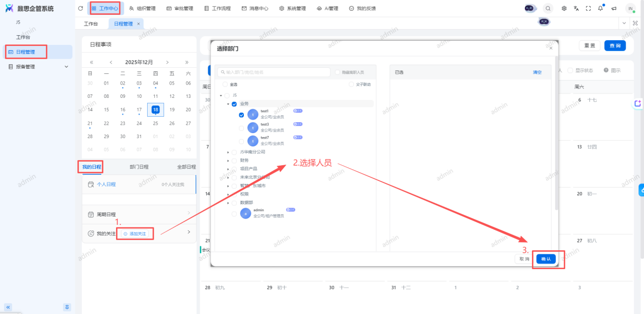Switch to the 部门日程 tab
Image resolution: width=644 pixels, height=314 pixels.
click(x=139, y=167)
